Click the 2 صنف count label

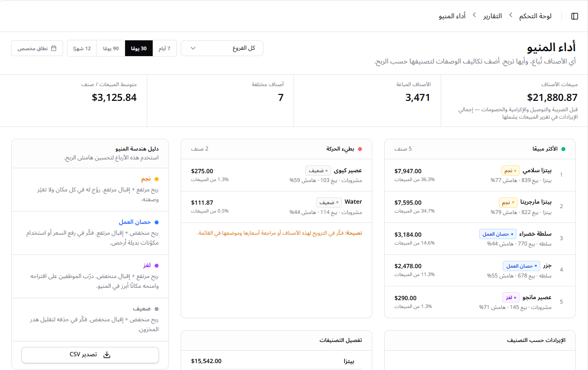click(x=199, y=149)
